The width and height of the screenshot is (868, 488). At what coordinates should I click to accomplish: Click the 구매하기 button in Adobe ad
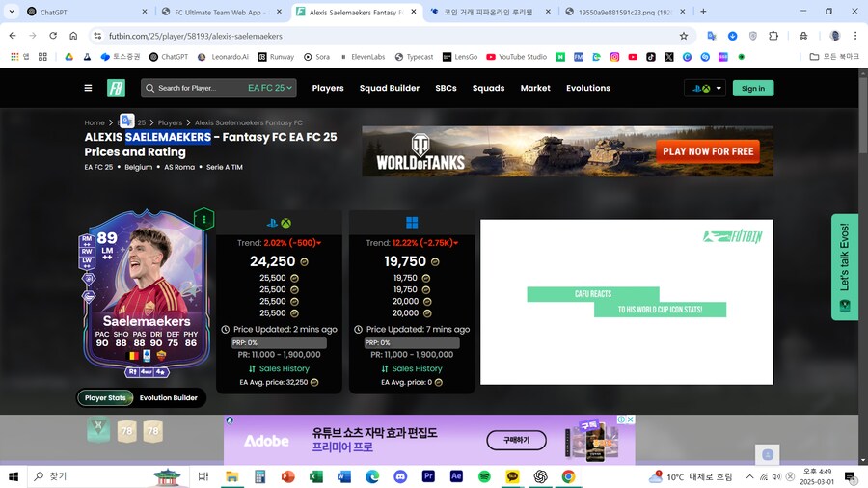coord(517,441)
